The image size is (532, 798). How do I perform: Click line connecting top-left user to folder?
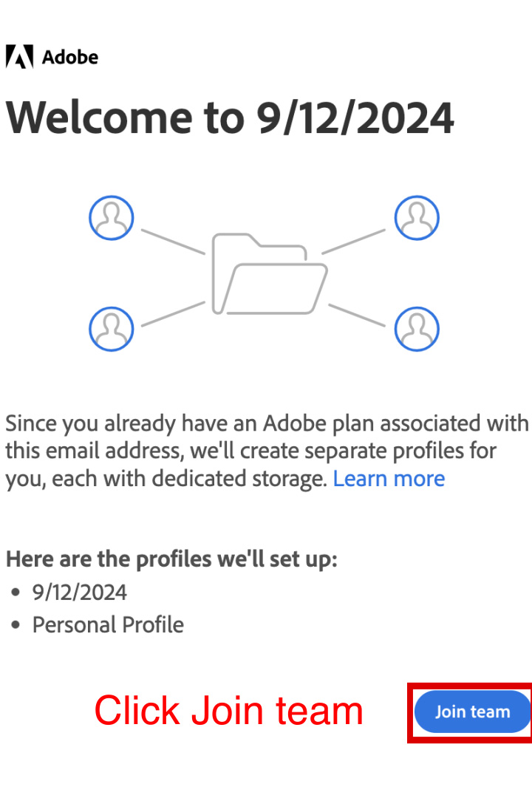pyautogui.click(x=173, y=242)
